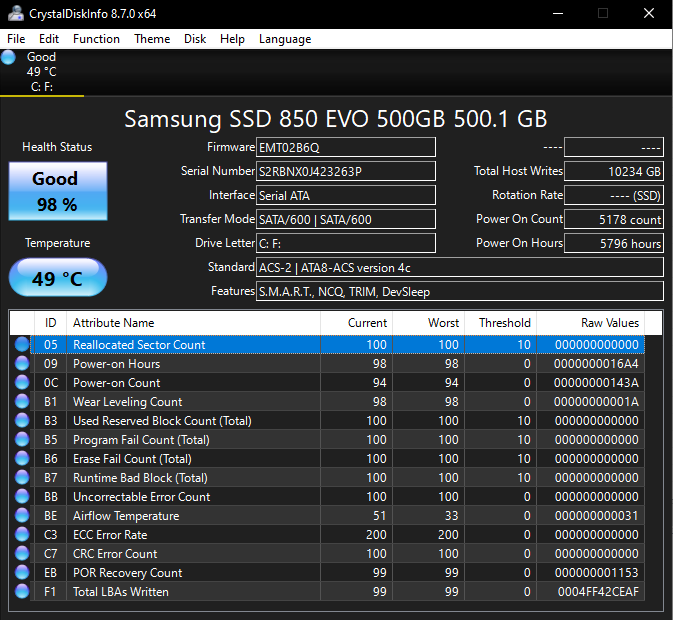Click status orb for Runtime Bad Block
The width and height of the screenshot is (673, 620).
[22, 478]
